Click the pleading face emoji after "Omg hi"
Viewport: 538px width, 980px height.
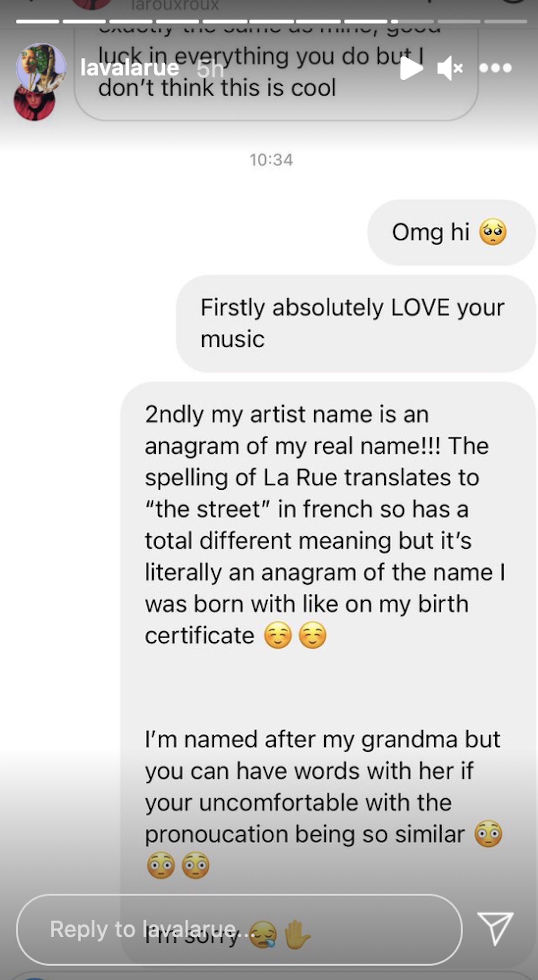coord(493,232)
